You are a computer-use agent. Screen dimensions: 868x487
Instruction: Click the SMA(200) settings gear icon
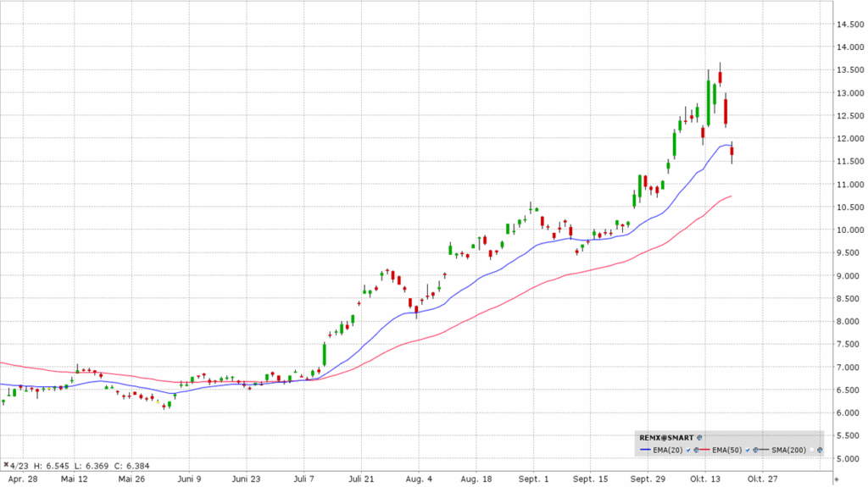(821, 450)
